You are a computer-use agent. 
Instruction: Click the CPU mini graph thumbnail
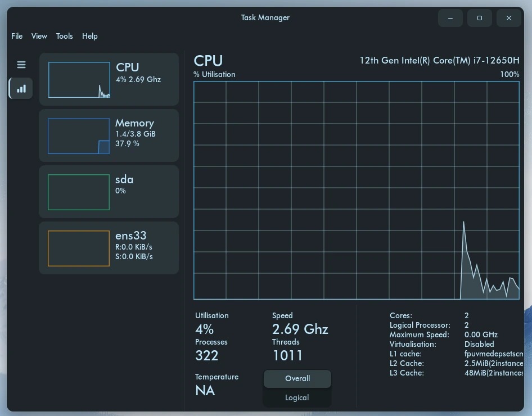79,80
